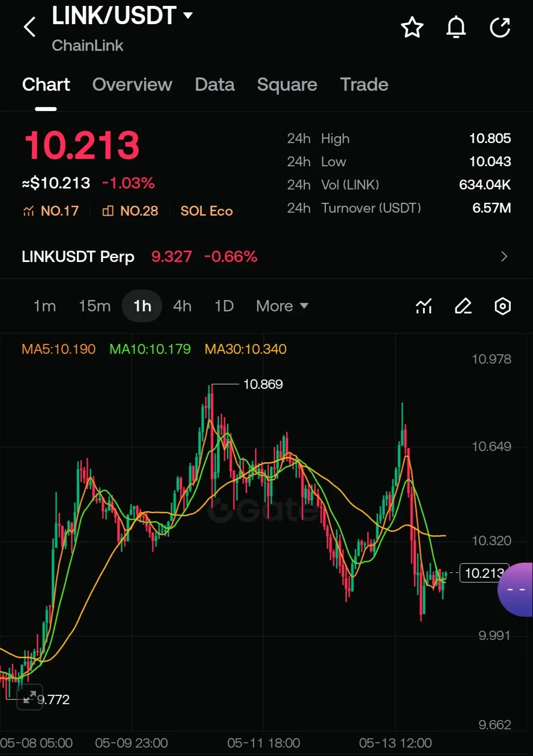Tap the 9.772 low price marker

(x=53, y=700)
